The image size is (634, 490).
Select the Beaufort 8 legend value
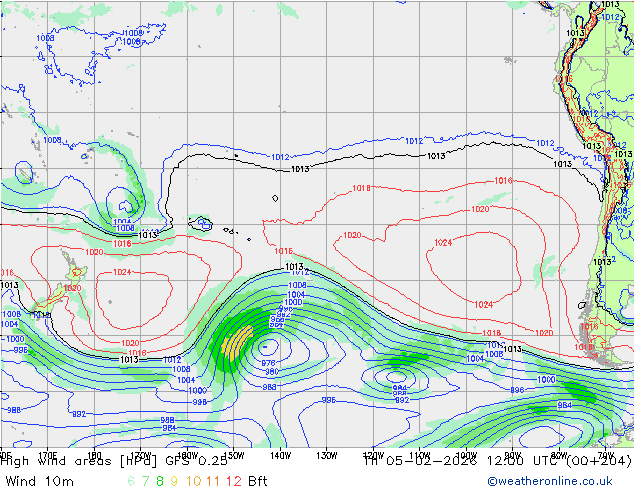[160, 481]
